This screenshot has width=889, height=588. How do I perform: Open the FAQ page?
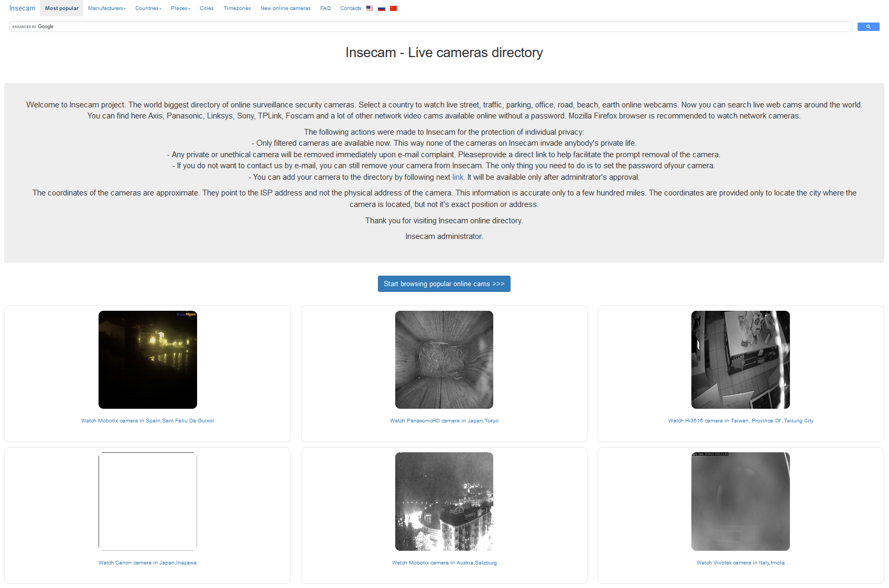point(326,8)
